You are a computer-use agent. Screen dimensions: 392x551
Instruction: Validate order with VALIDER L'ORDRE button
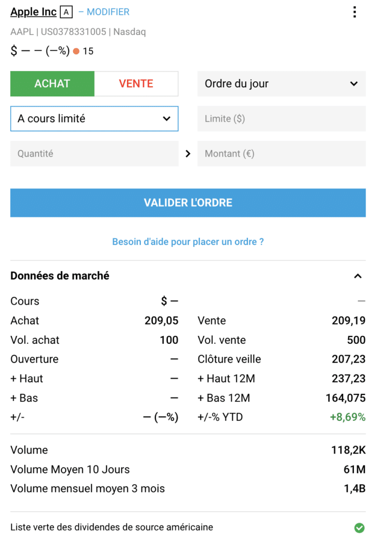click(x=188, y=203)
